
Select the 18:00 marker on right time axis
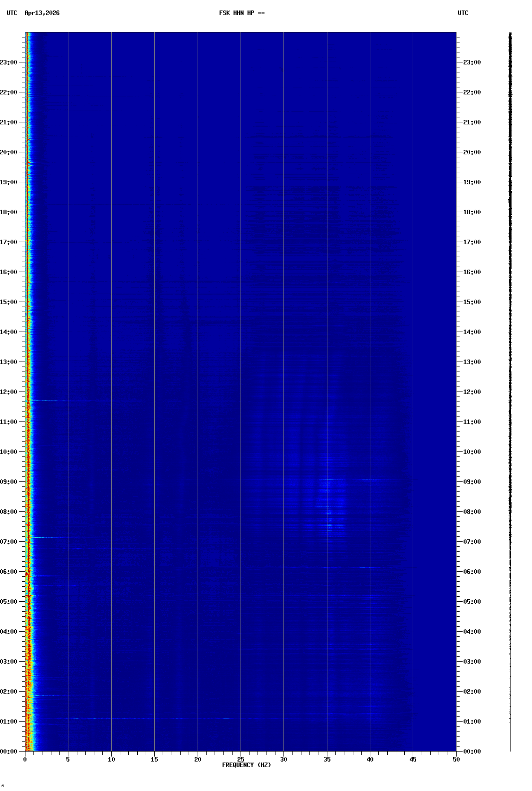click(472, 212)
